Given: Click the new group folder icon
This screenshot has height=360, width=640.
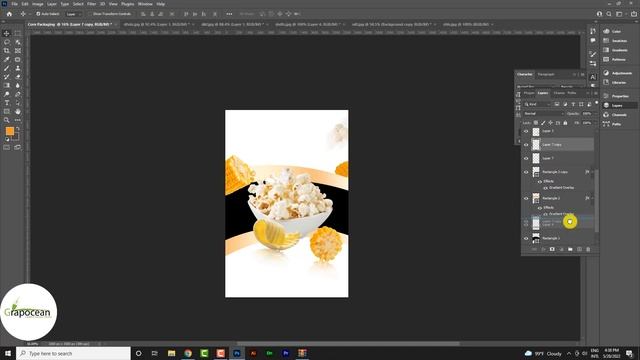Looking at the screenshot, I should click(570, 249).
